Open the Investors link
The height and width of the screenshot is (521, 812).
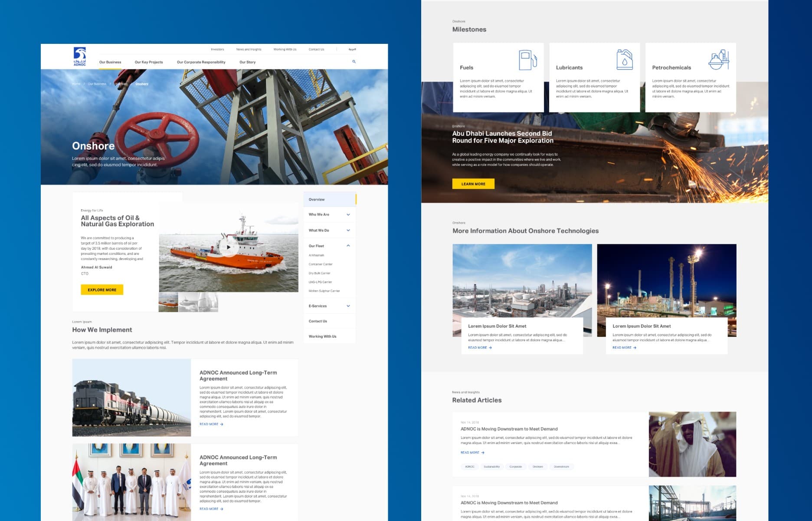217,49
